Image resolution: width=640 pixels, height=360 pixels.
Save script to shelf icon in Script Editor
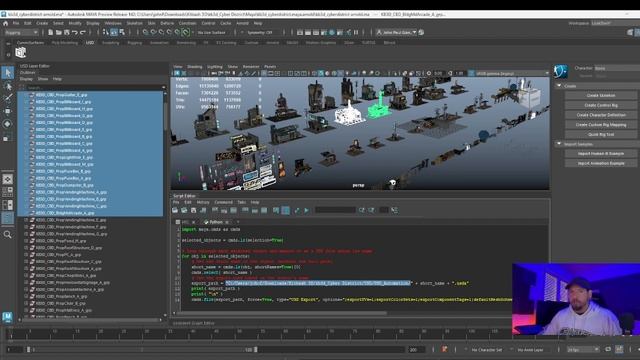(203, 210)
